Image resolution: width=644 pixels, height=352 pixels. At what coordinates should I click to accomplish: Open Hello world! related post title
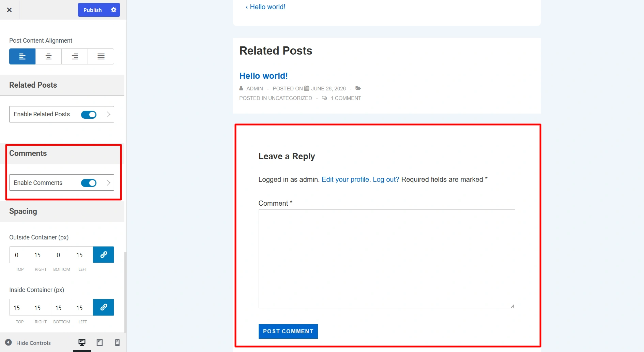pos(264,76)
